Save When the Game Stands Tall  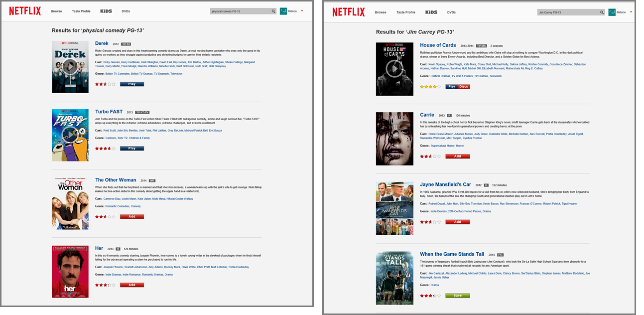point(458,296)
